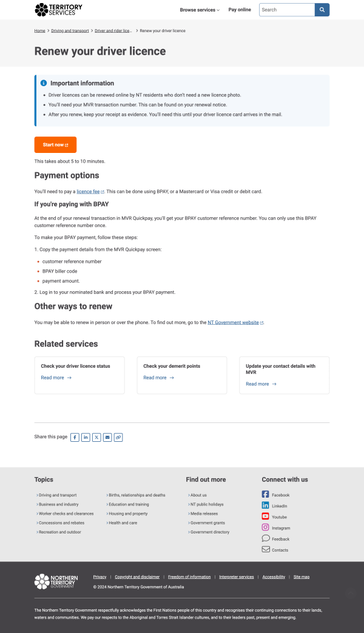Viewport: 364px width, 633px height.
Task: Share this page by email
Action: pos(107,437)
